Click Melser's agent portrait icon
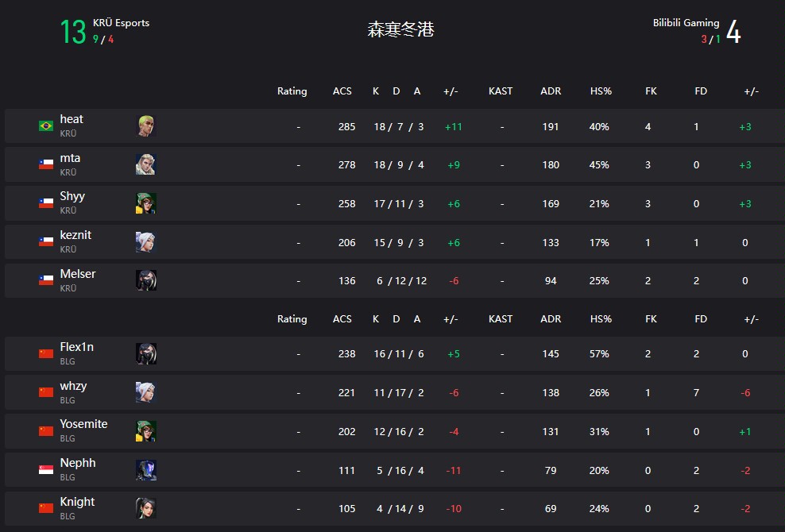Viewport: 785px width, 532px height. tap(145, 280)
